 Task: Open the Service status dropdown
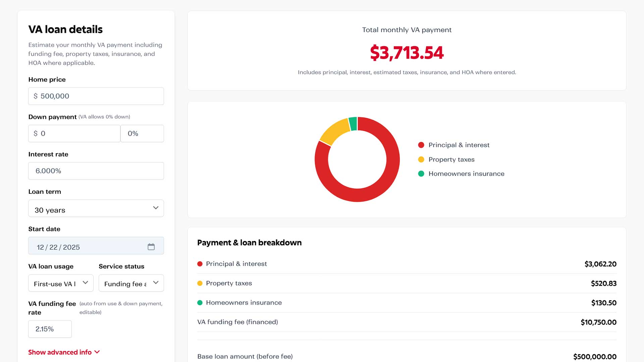(131, 283)
